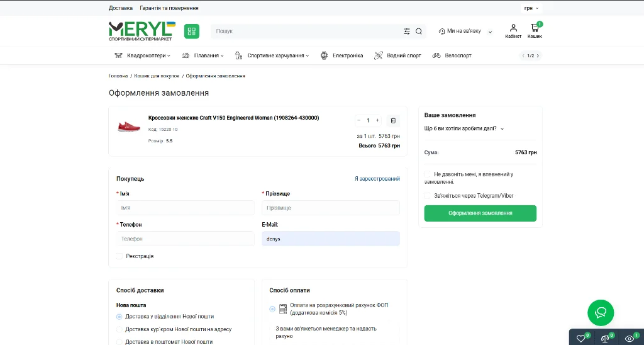Image resolution: width=644 pixels, height=345 pixels.
Task: Open viewed items eye icon
Action: [629, 339]
